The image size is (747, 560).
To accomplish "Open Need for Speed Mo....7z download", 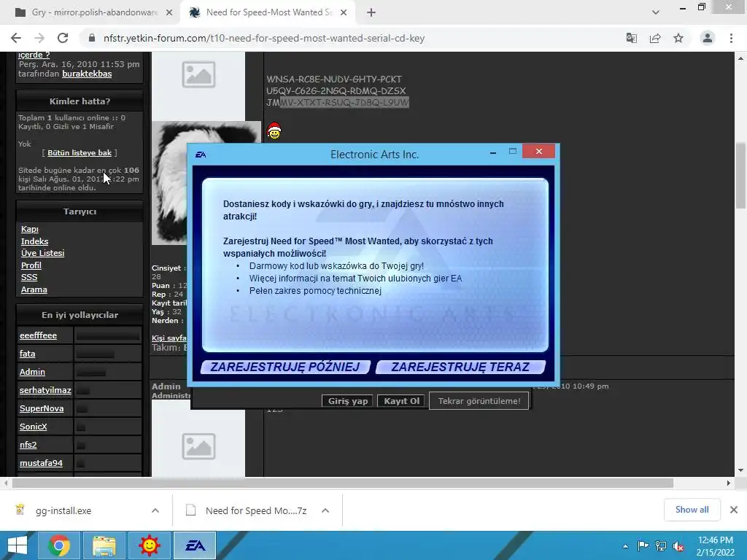I will [x=256, y=510].
